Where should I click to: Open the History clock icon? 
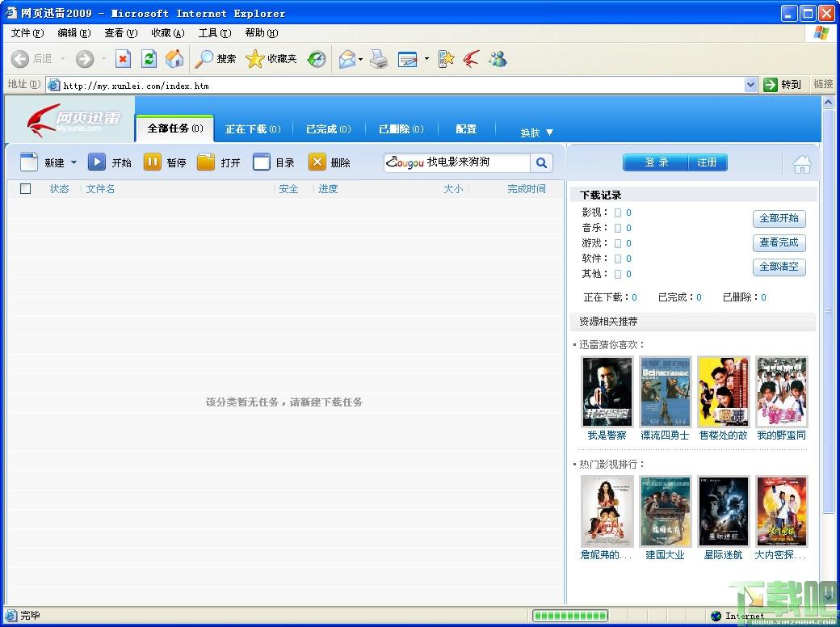pos(317,58)
